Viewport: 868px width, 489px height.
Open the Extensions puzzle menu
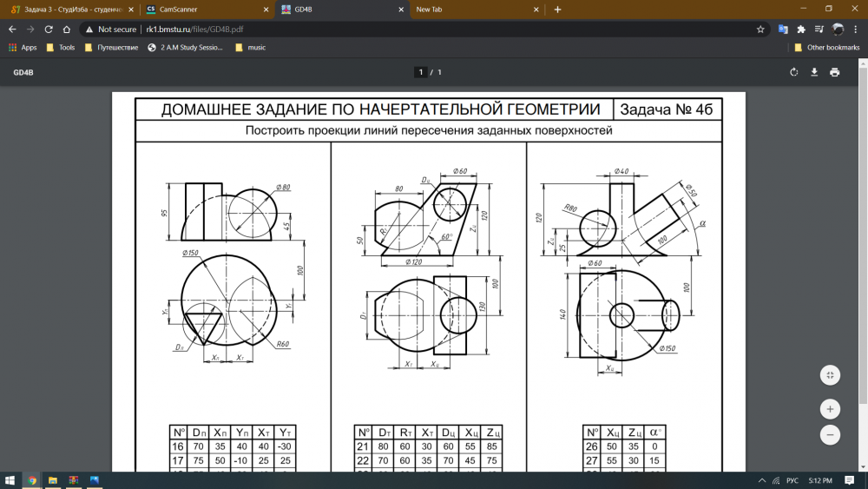[x=801, y=29]
